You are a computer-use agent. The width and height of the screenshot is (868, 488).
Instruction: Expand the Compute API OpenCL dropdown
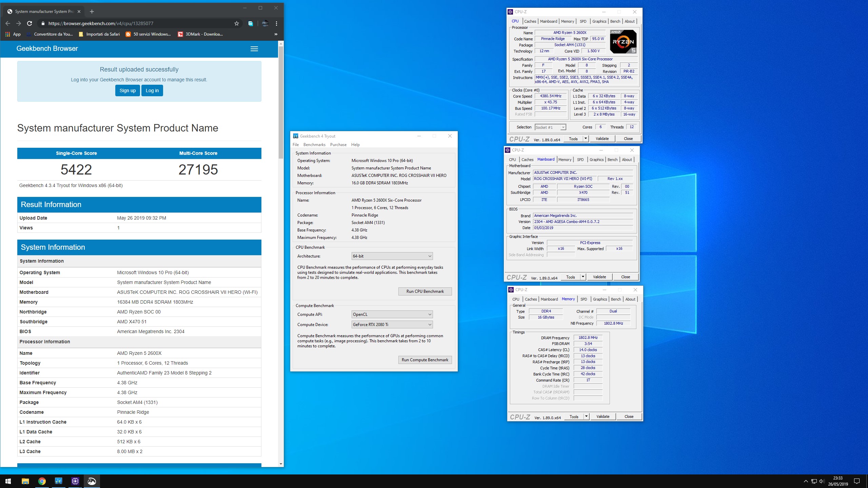point(392,314)
